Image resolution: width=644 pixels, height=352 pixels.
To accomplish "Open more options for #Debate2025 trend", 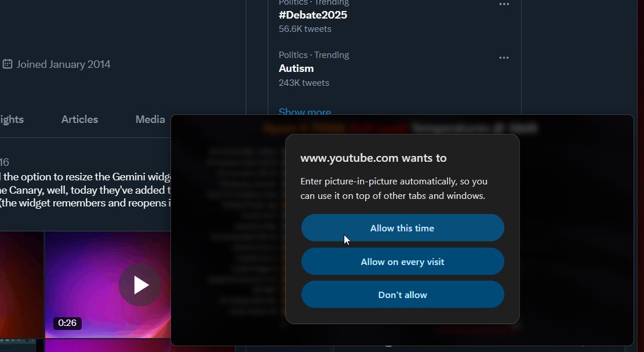I will 504,4.
